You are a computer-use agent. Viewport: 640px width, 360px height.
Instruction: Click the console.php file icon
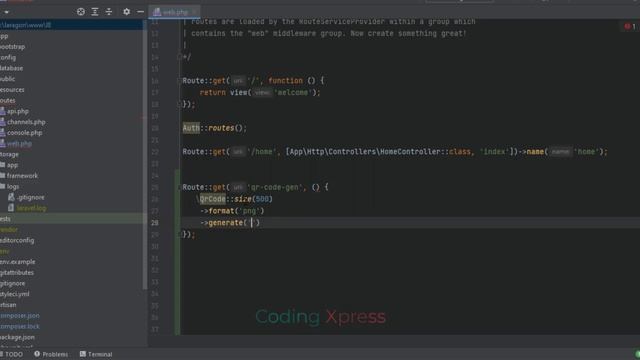pyautogui.click(x=3, y=133)
